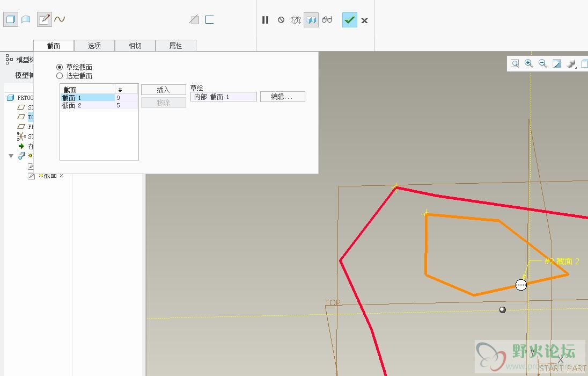588x376 pixels.
Task: Collapse the blend feature tree node
Action: (11, 156)
